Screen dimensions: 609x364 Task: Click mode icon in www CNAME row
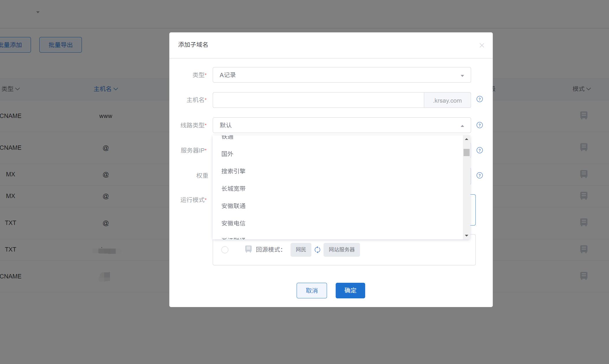[x=584, y=115]
